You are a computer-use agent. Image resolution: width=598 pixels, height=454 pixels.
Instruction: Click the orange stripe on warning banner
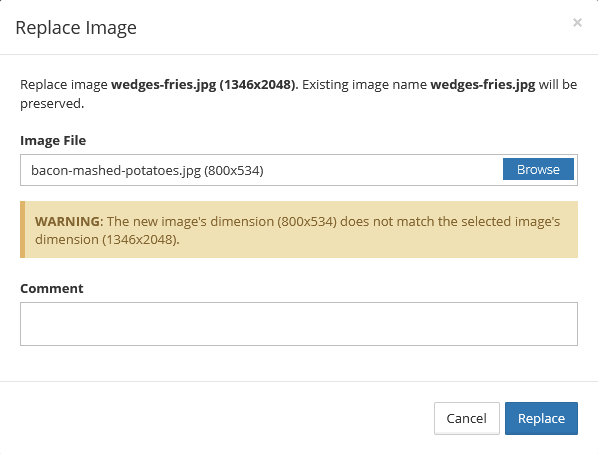pyautogui.click(x=23, y=229)
